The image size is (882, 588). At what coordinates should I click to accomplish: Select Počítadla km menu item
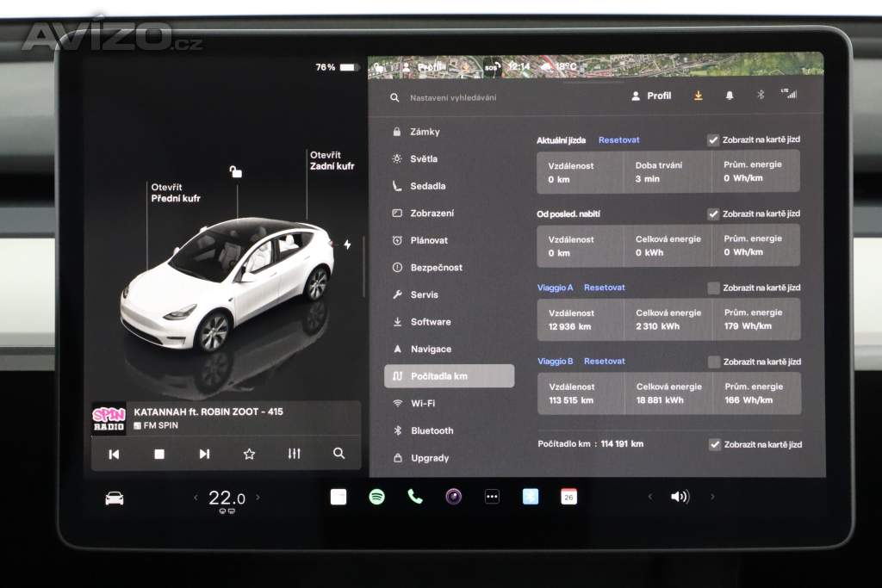(449, 376)
